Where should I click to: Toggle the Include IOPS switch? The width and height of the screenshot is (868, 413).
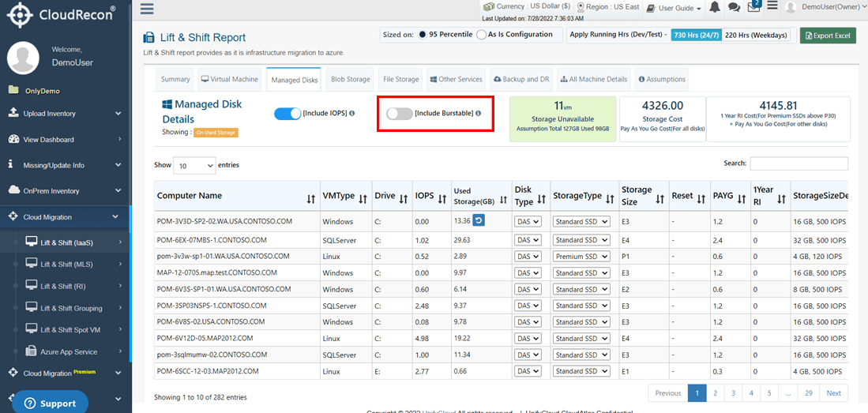[287, 114]
